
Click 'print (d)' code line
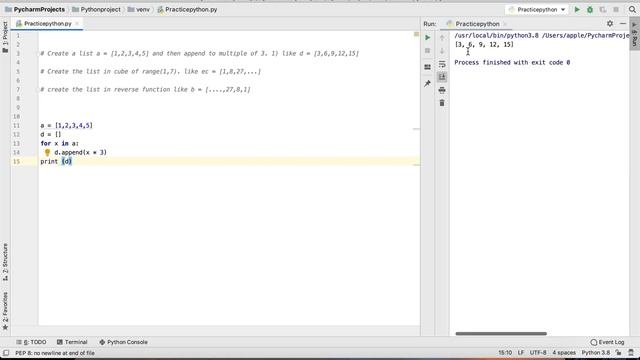tap(56, 161)
